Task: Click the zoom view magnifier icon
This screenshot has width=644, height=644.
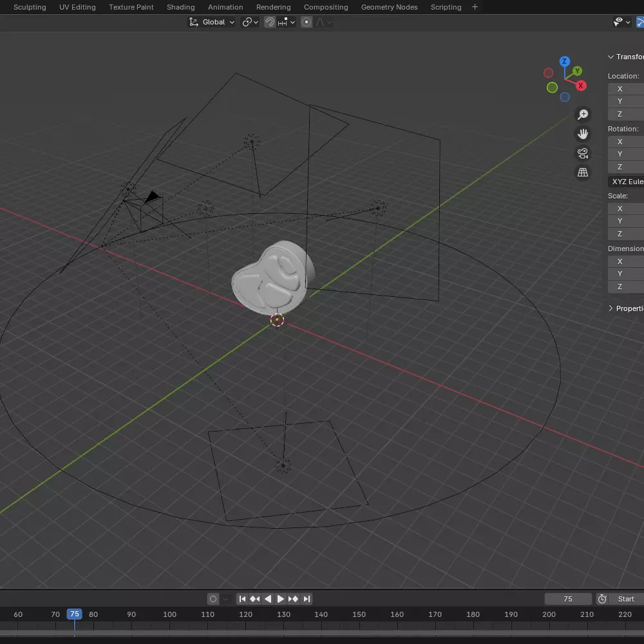Action: (x=582, y=114)
